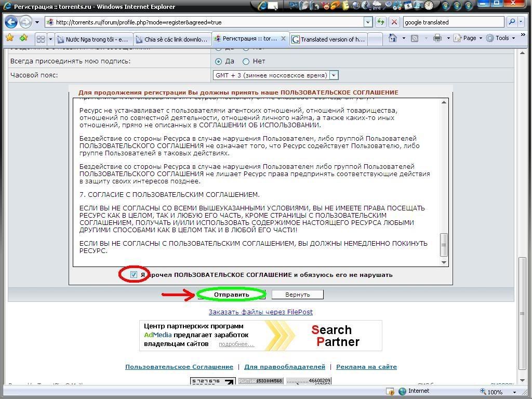Open the Quick Tabs grid icon

(41, 39)
